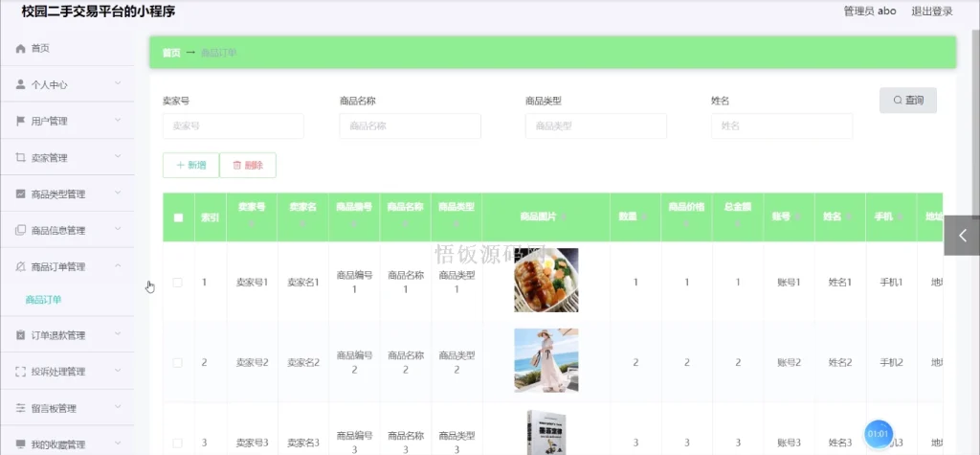Screen dimensions: 980x455
Task: Sort by the 账号 column sort arrows
Action: pyautogui.click(x=796, y=216)
